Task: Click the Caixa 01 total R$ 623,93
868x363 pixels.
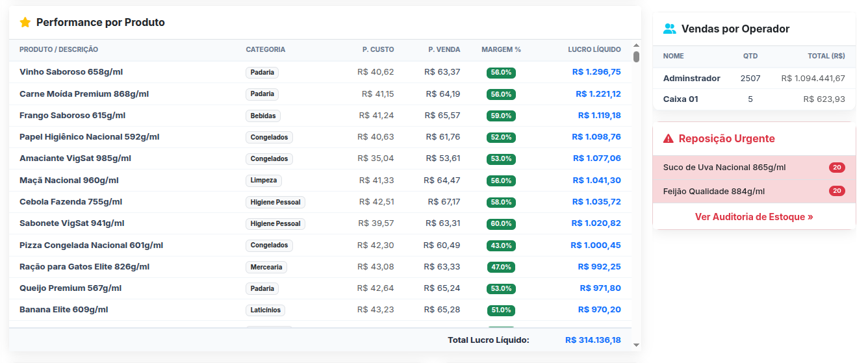Action: 824,99
